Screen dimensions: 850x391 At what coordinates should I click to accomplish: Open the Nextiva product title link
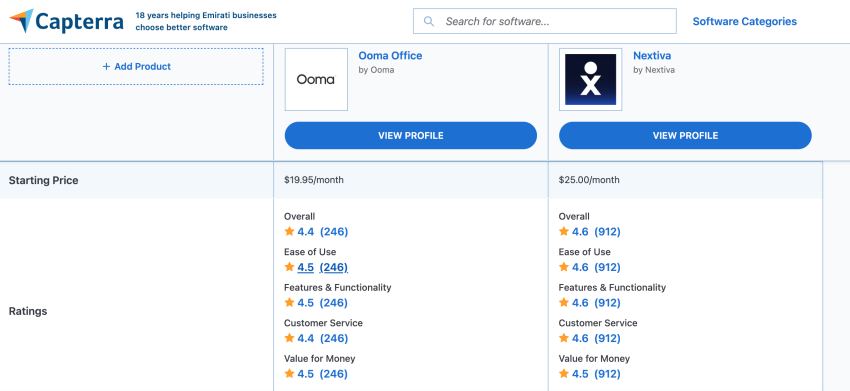point(652,55)
